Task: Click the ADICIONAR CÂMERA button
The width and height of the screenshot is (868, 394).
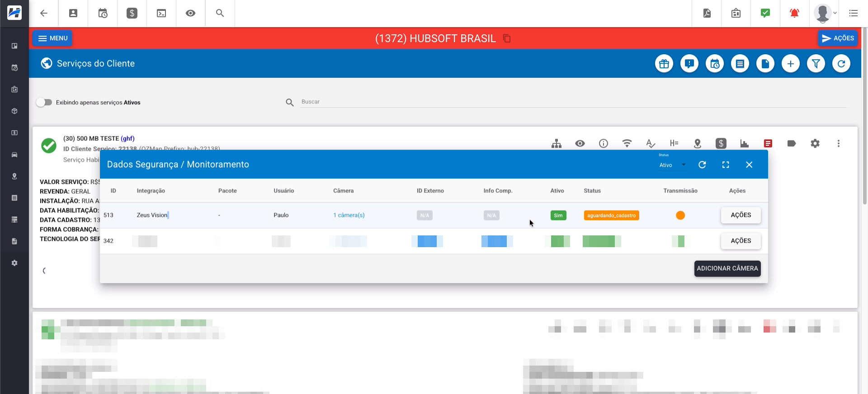Action: (x=727, y=268)
